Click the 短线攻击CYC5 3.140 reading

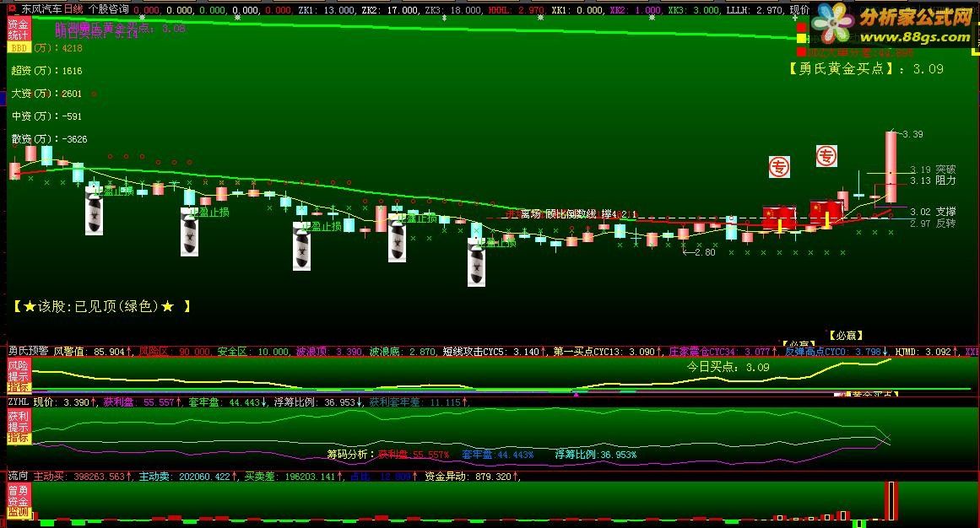point(495,351)
